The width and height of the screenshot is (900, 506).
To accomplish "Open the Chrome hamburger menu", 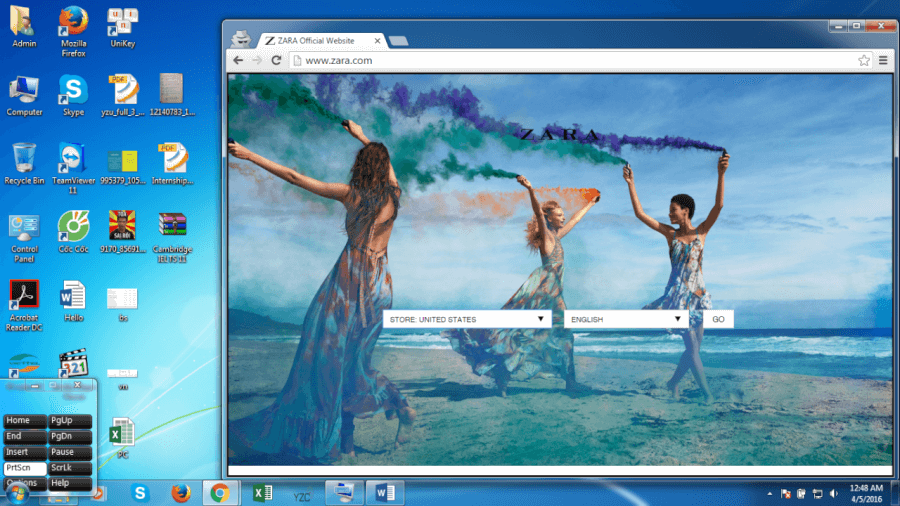I will [882, 60].
